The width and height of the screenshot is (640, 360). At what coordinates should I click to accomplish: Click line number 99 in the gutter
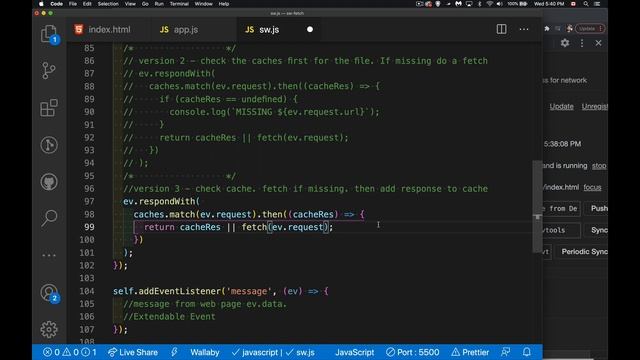89,227
